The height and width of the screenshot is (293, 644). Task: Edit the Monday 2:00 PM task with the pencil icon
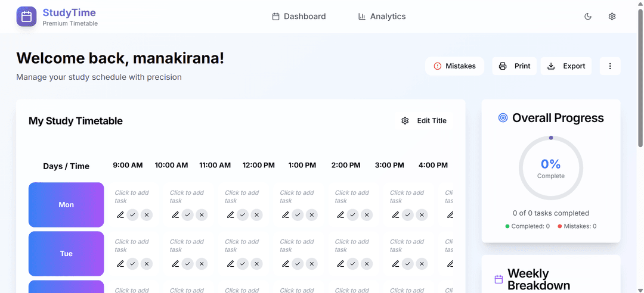pyautogui.click(x=395, y=214)
